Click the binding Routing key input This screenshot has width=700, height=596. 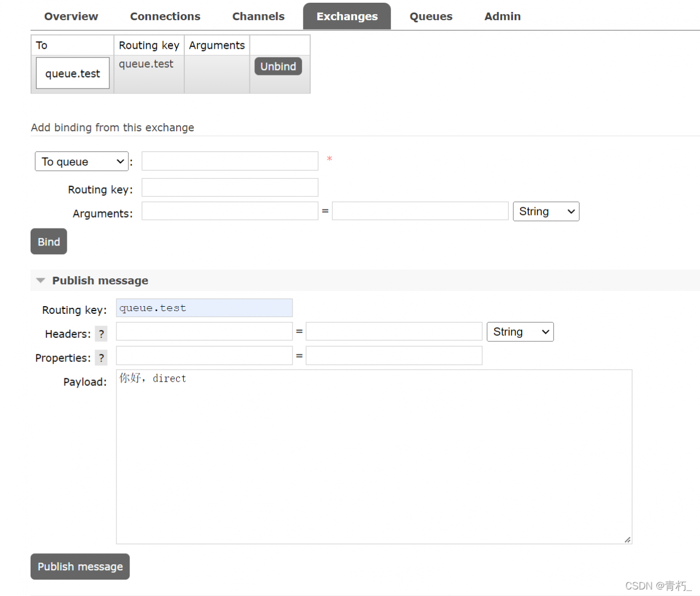click(x=230, y=188)
